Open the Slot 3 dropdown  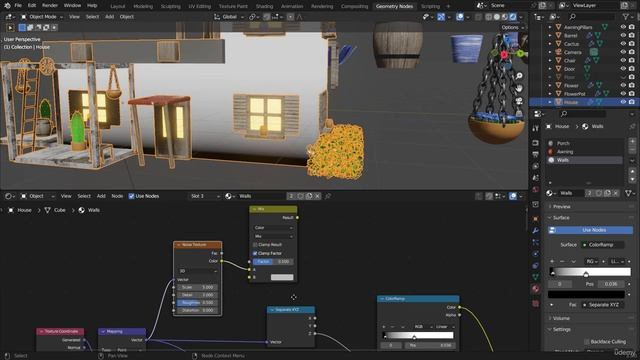point(204,196)
